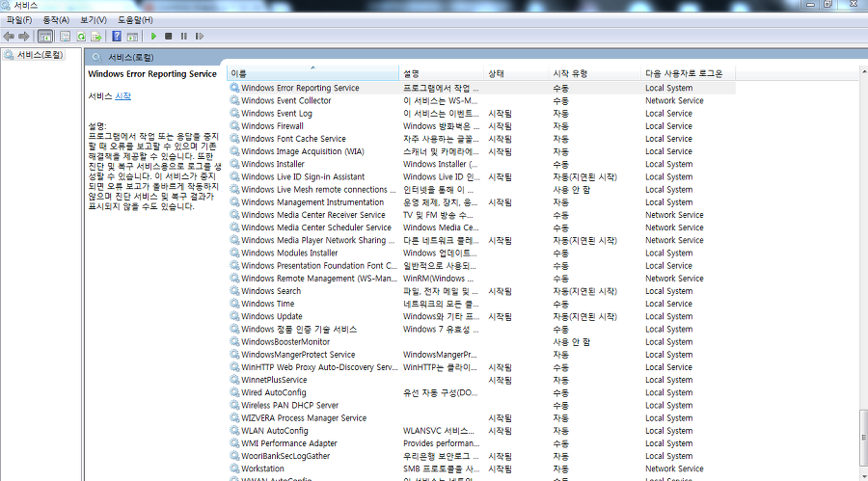Select Windows 정품 인증 기술 서비스 row
The height and width of the screenshot is (481, 868).
[x=481, y=330]
